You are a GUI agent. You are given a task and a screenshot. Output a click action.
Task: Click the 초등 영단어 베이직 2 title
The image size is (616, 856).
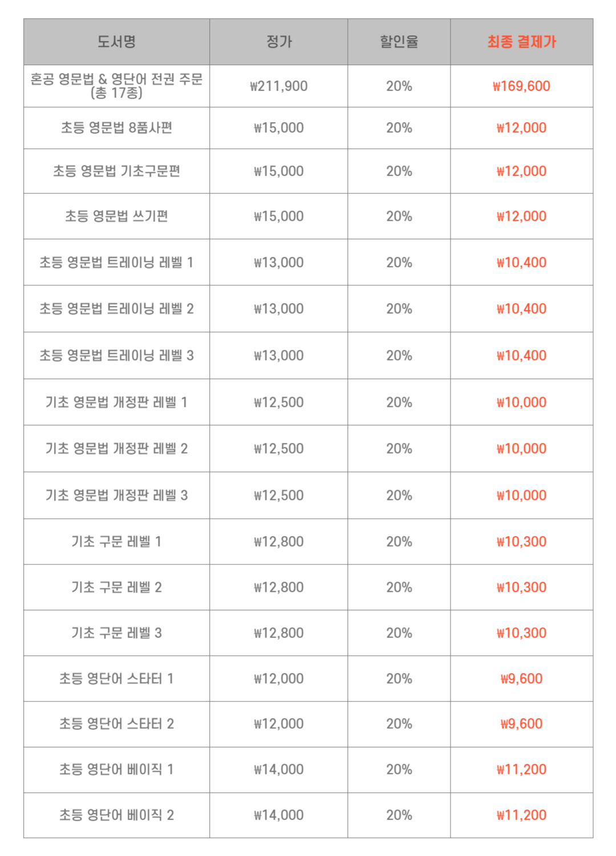coord(116,815)
